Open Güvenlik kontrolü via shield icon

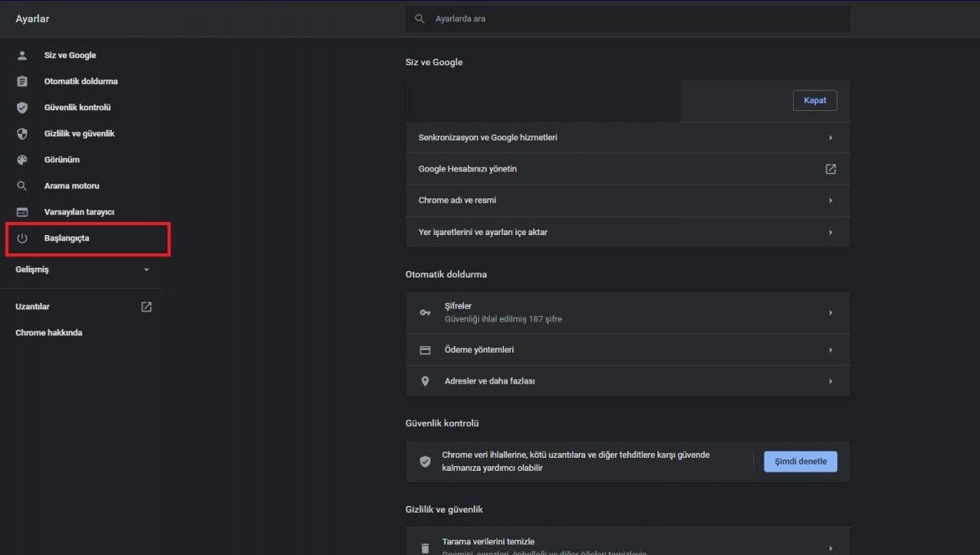point(21,107)
